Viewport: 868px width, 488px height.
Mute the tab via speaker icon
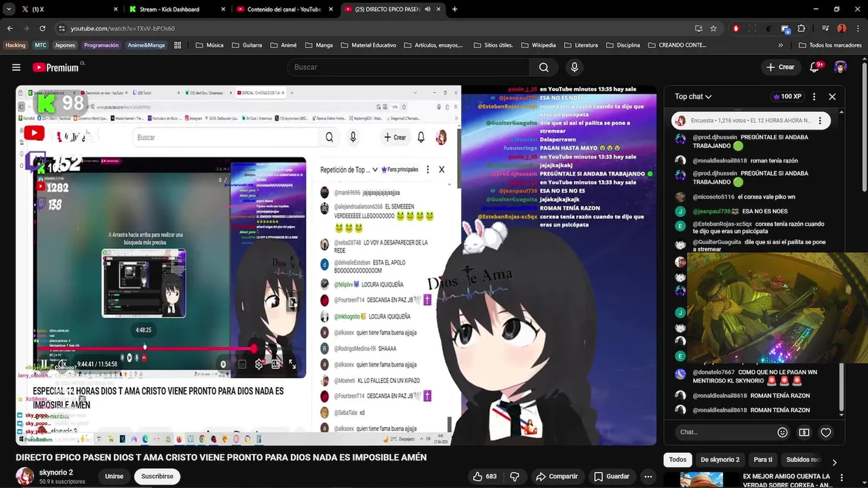[427, 9]
